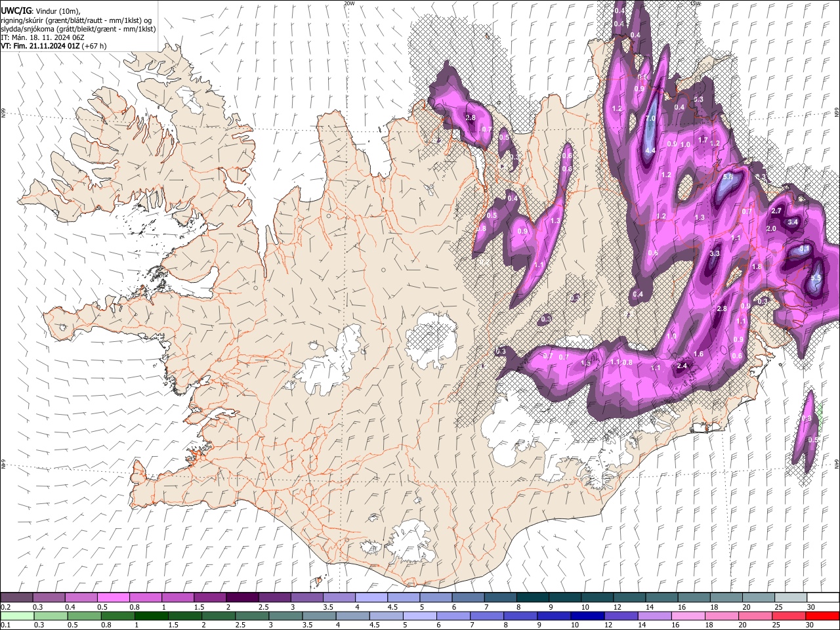Select the top-row legend swatch between 14 and 16
The height and width of the screenshot is (630, 840).
point(661,598)
